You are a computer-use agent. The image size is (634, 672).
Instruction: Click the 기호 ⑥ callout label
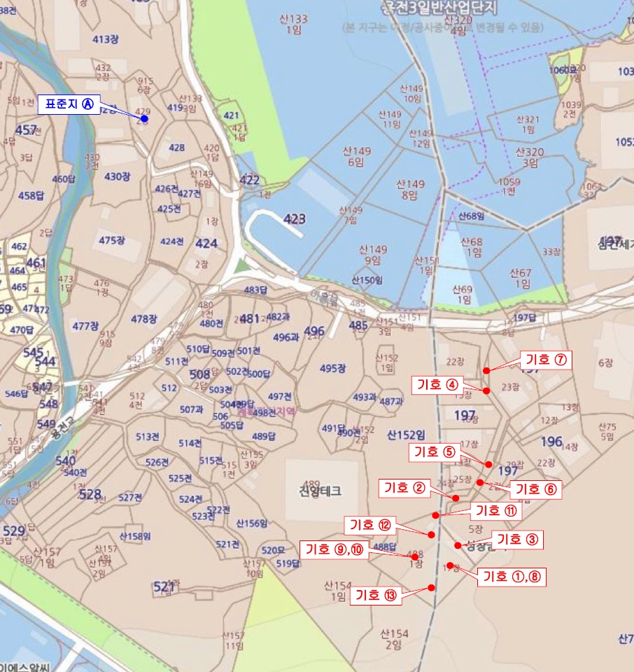coord(535,489)
